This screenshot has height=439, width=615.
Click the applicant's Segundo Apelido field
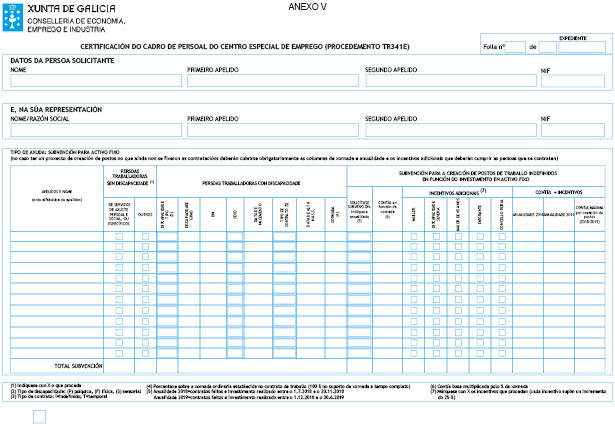[450, 82]
